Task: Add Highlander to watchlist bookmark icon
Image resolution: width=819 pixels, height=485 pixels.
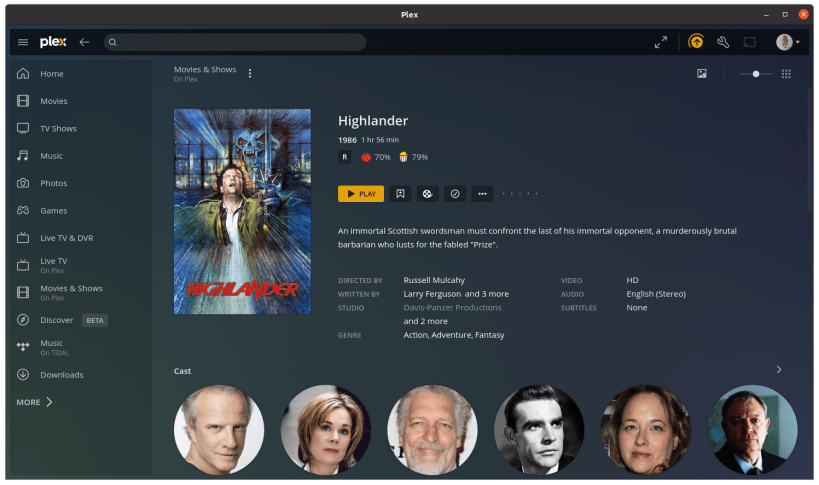Action: (400, 194)
